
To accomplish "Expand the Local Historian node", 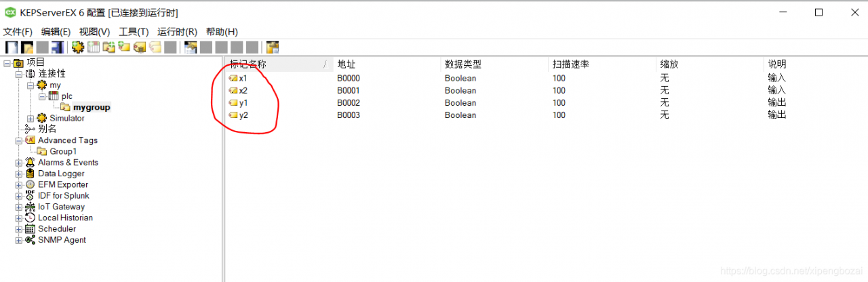I will (19, 218).
